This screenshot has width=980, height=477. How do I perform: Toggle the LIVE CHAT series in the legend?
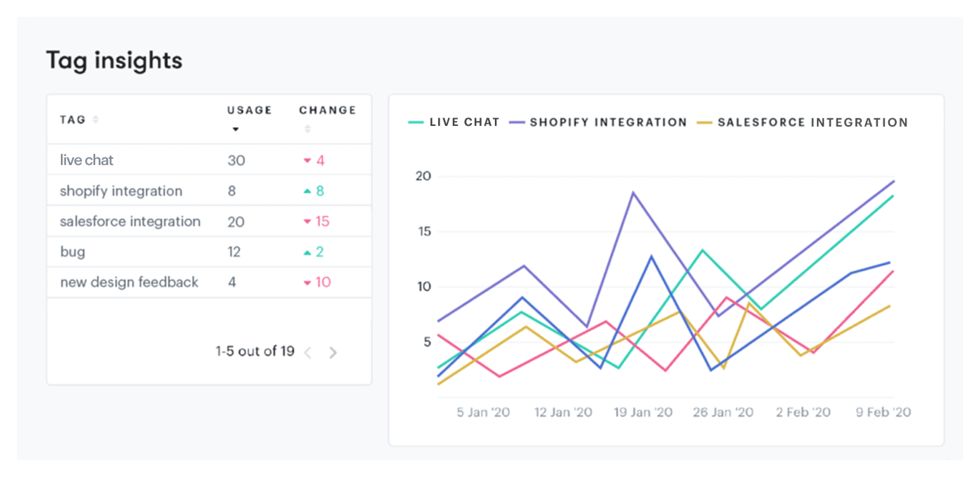pos(463,122)
